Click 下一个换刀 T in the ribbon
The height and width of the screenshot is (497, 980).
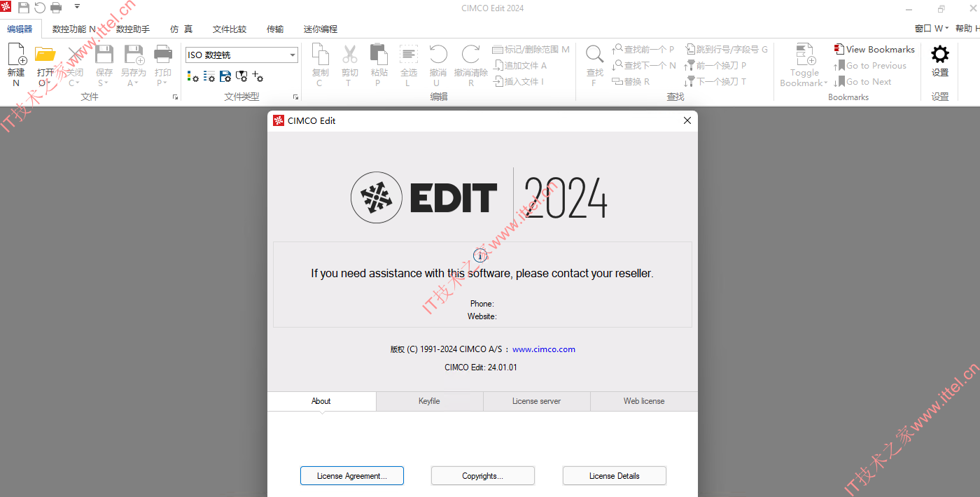click(715, 82)
